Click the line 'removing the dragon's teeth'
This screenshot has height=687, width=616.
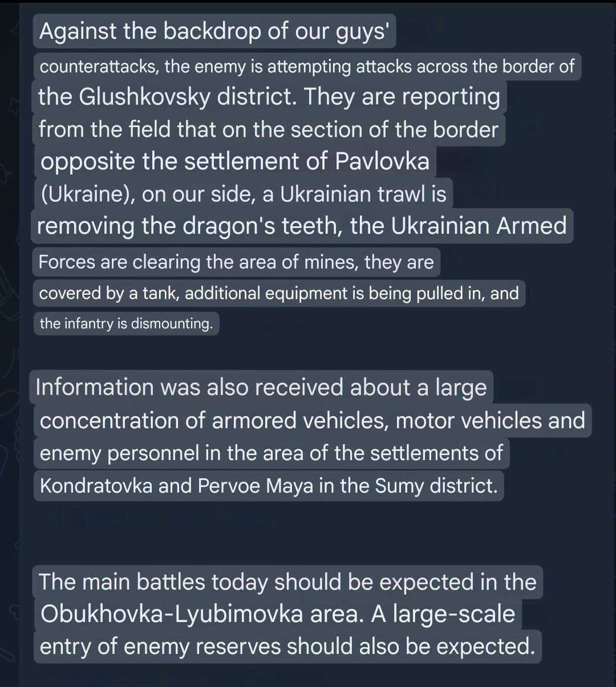click(302, 226)
